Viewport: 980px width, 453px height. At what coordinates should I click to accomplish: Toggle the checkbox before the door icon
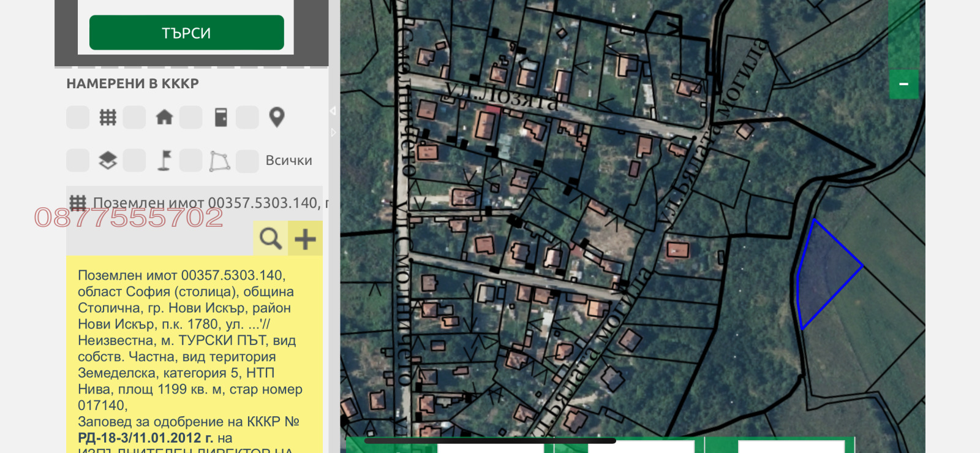190,117
